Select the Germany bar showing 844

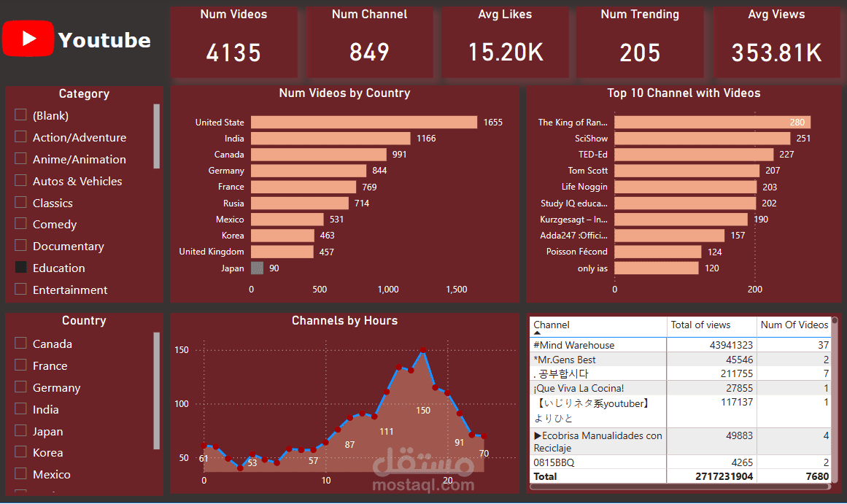[x=309, y=171]
